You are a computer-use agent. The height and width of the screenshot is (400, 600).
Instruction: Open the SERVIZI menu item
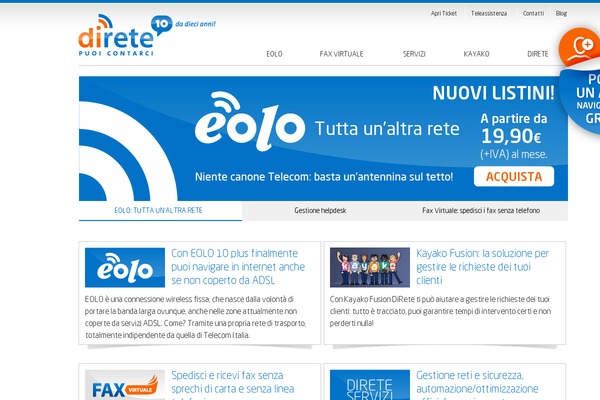[414, 54]
